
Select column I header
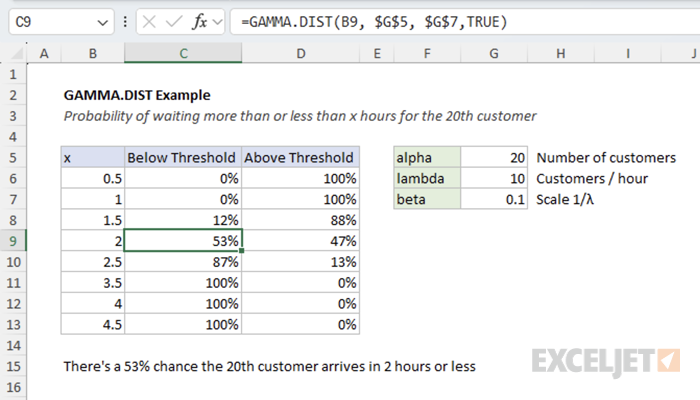tap(628, 54)
